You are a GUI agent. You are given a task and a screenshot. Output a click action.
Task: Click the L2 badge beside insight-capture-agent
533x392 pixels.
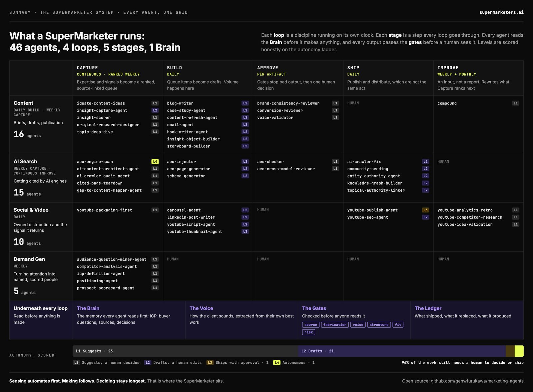(155, 110)
